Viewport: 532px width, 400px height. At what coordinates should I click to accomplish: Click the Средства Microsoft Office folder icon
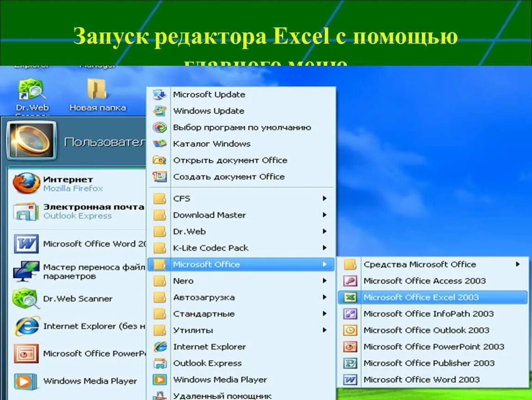(x=350, y=264)
